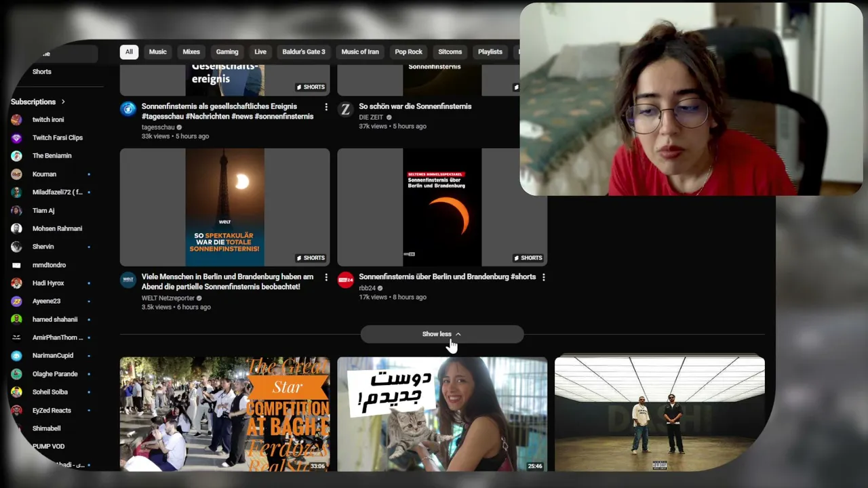Click the NarimanCupid channel avatar
The image size is (868, 488).
click(x=16, y=356)
